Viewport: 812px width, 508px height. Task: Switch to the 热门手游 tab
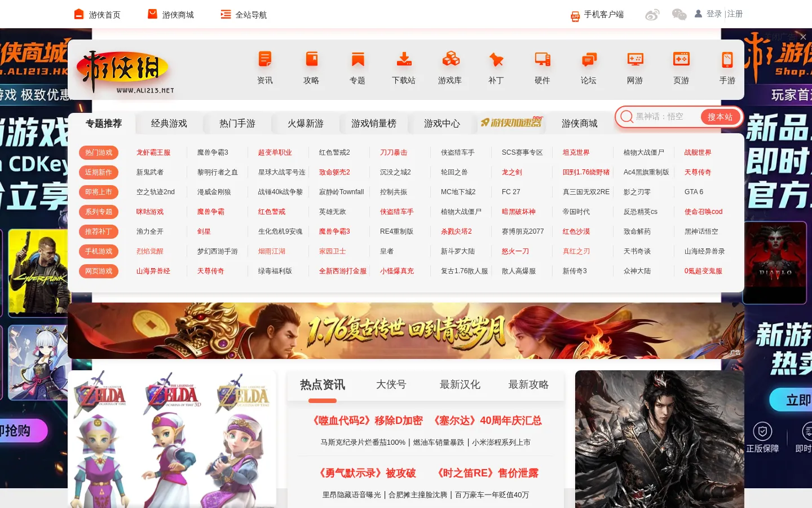pos(237,124)
